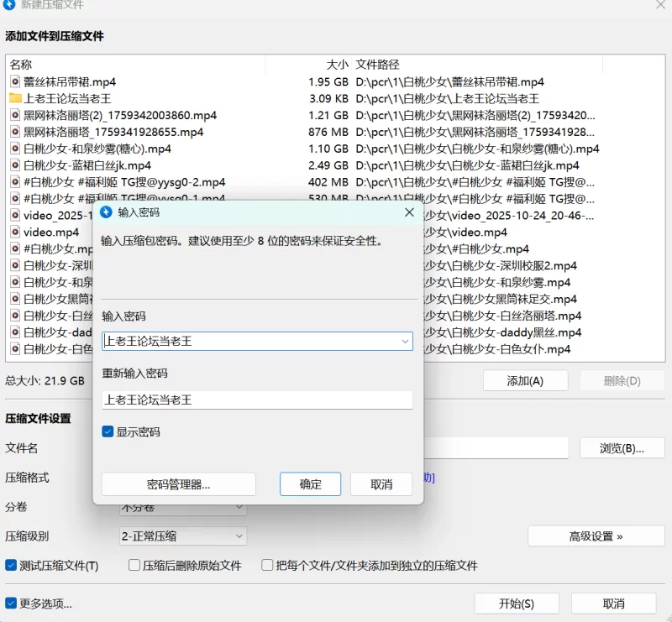The image size is (672, 622).
Task: Click the 浏览(B)... button
Action: click(x=622, y=448)
